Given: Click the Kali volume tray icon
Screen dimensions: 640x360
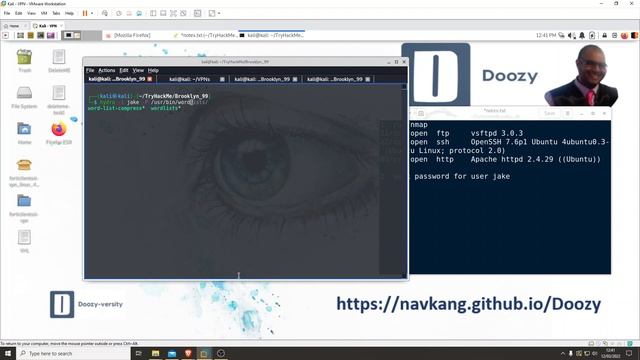Looking at the screenshot, I should tap(571, 36).
